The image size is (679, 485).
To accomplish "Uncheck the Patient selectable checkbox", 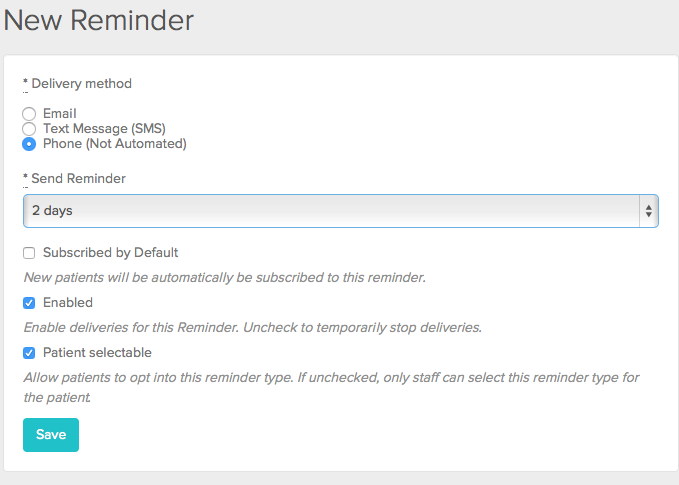I will [x=29, y=353].
